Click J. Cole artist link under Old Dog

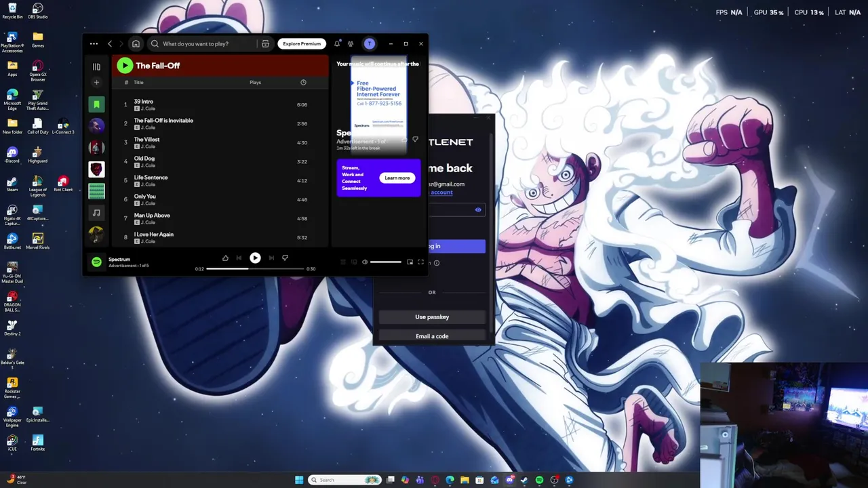[x=148, y=165]
